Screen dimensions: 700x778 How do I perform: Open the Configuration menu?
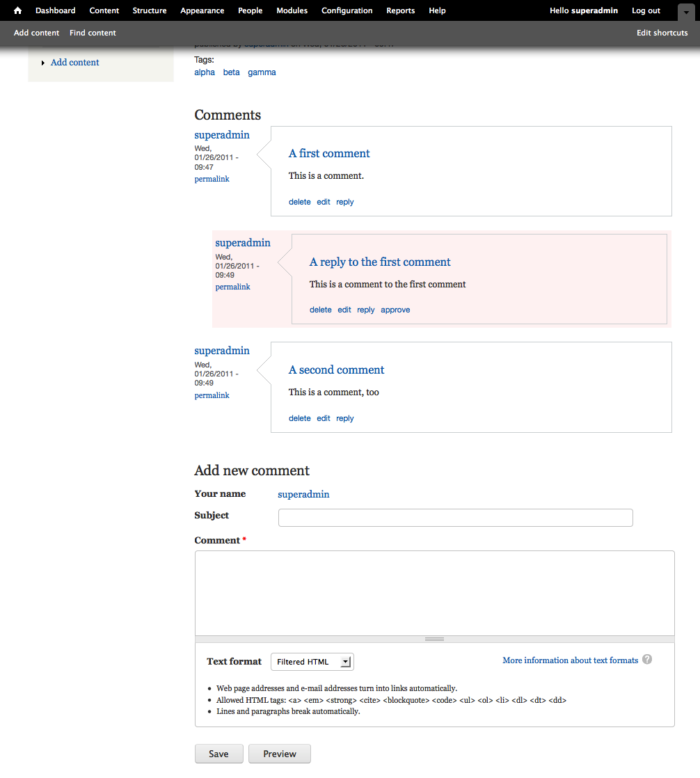click(x=347, y=10)
